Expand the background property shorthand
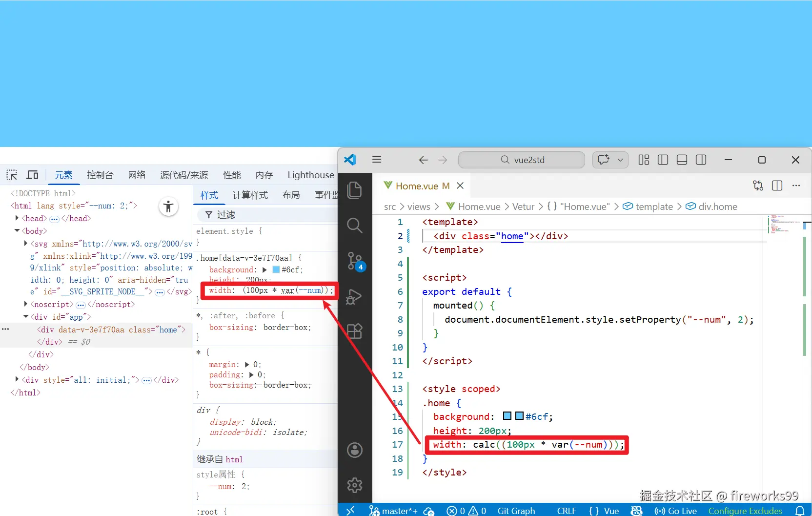The height and width of the screenshot is (516, 812). click(x=264, y=269)
